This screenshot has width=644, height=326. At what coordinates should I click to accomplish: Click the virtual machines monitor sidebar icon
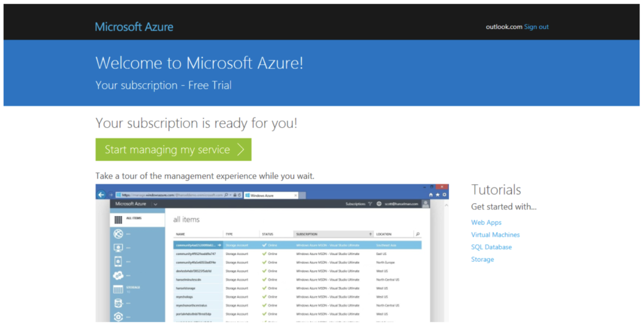click(118, 248)
